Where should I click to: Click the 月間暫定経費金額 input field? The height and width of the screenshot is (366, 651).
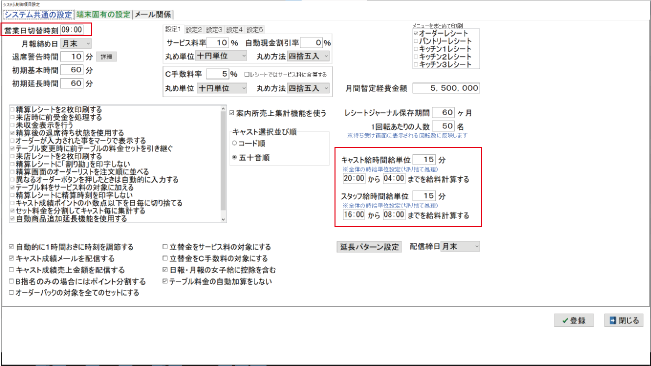(446, 88)
